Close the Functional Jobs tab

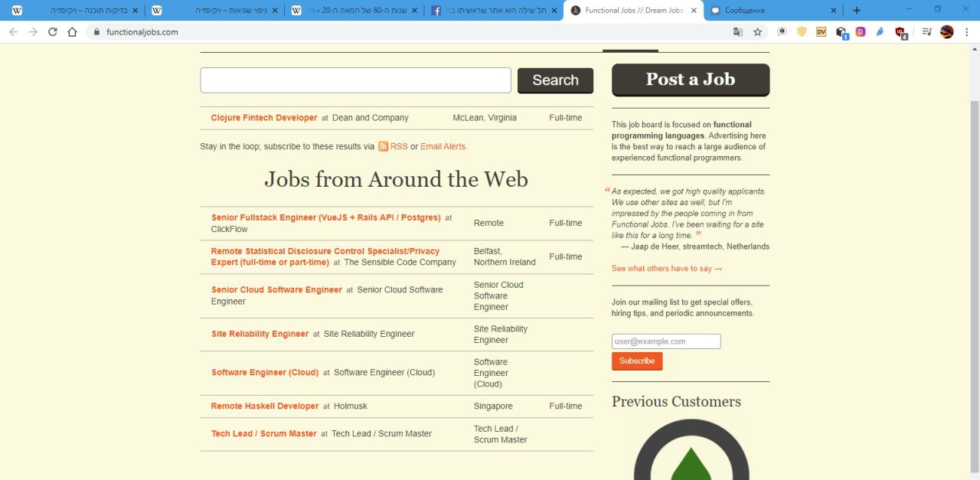point(694,11)
